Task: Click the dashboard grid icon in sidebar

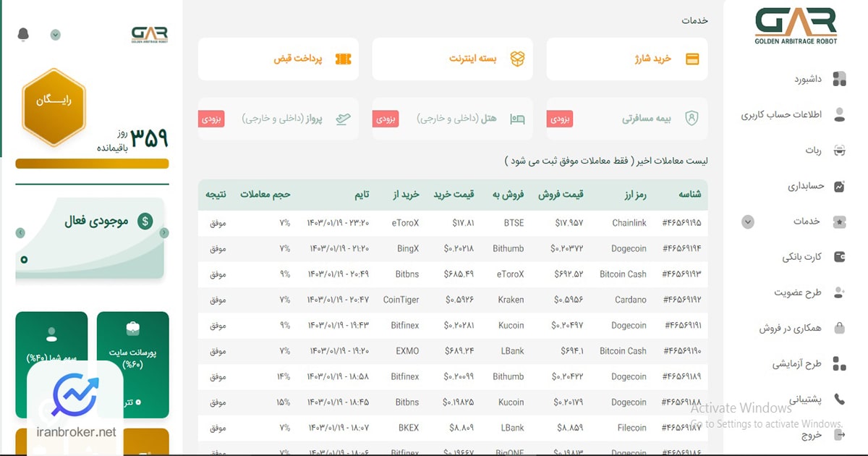Action: [839, 79]
